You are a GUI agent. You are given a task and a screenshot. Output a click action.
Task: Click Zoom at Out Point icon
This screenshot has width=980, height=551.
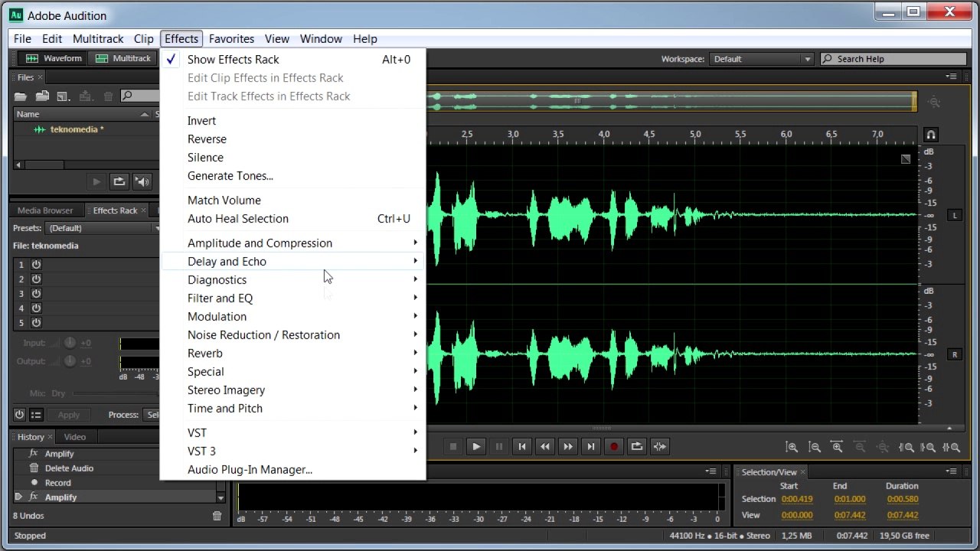929,447
